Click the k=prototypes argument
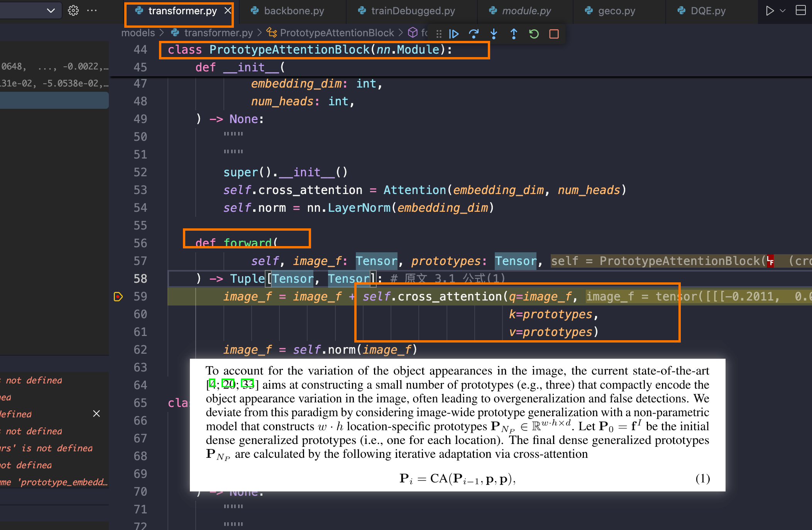Screen dimensions: 812x530 point(550,314)
